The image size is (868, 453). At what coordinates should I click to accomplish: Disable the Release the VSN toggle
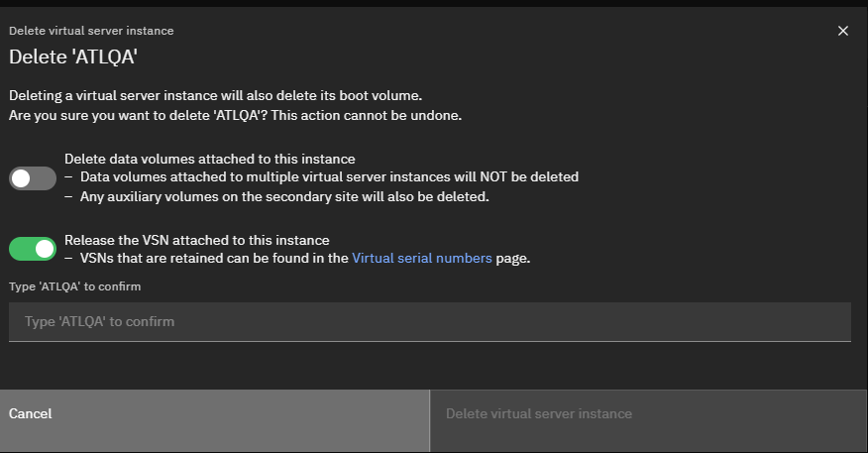33,249
